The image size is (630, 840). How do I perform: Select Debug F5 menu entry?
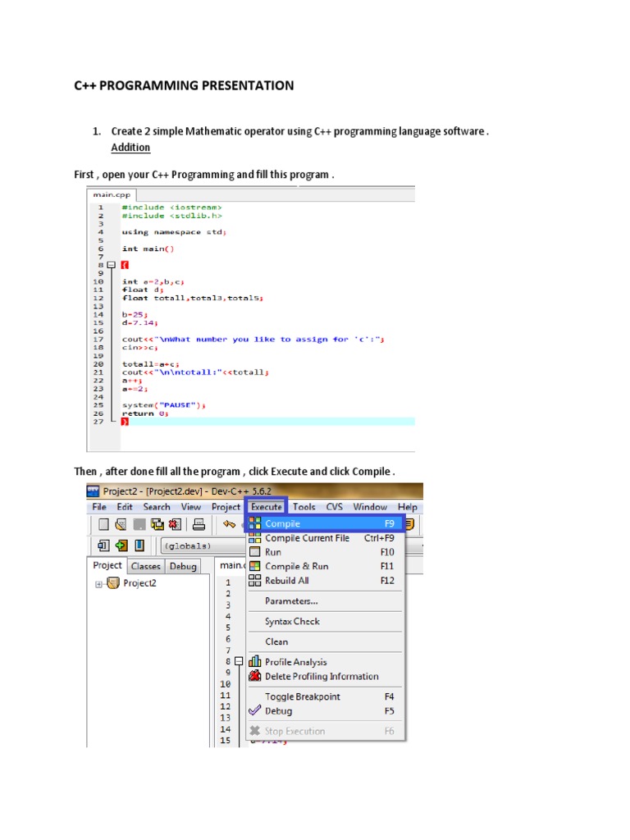pos(325,711)
